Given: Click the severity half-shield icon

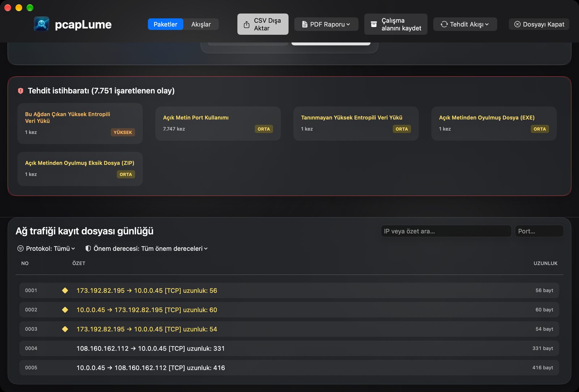Looking at the screenshot, I should (88, 249).
